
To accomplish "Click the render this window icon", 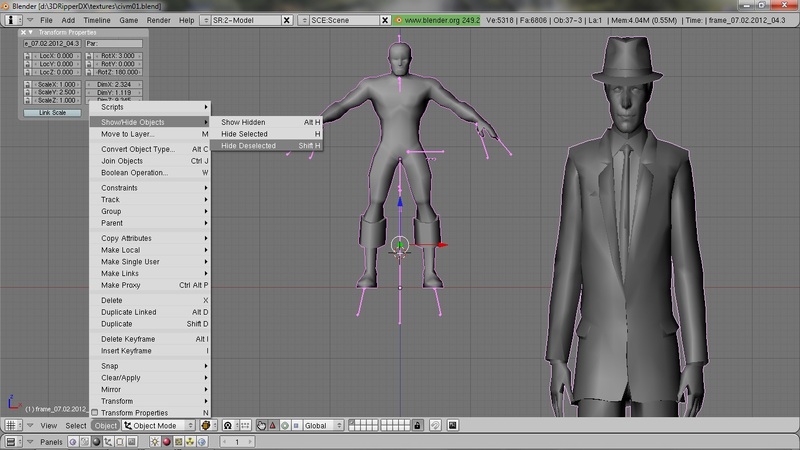I will (x=453, y=426).
